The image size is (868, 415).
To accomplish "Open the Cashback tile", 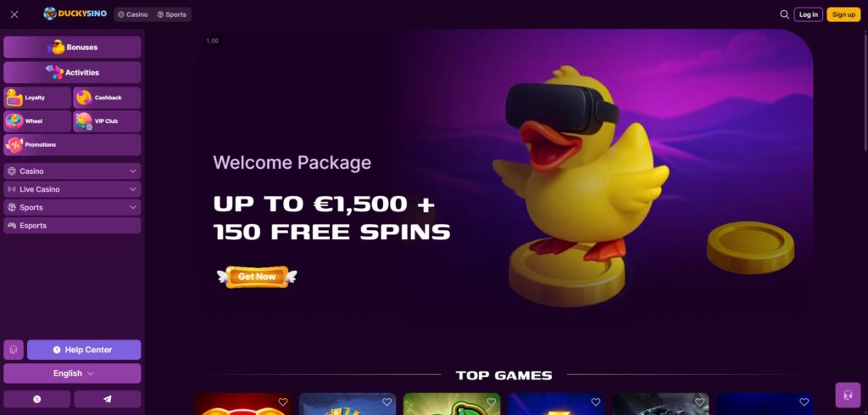I will click(107, 98).
